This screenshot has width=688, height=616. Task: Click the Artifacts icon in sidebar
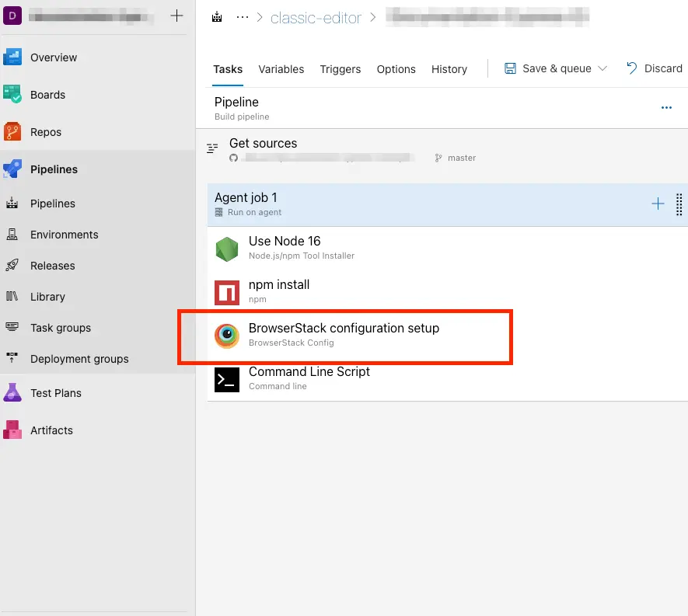tap(12, 430)
